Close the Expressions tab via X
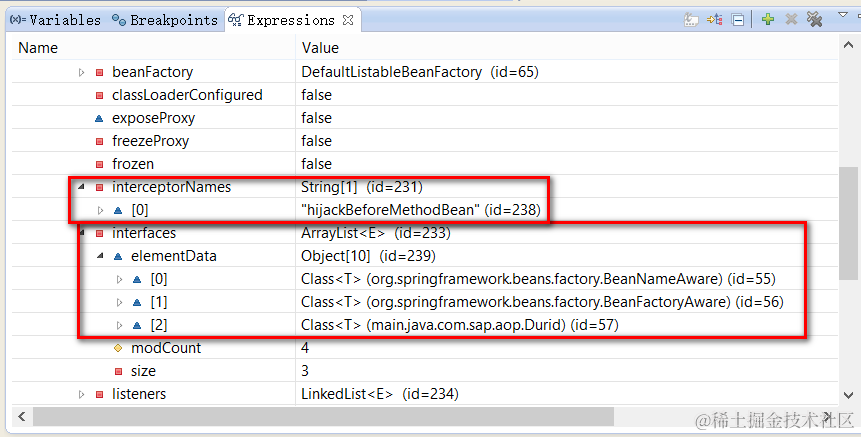The width and height of the screenshot is (861, 437). (x=348, y=20)
